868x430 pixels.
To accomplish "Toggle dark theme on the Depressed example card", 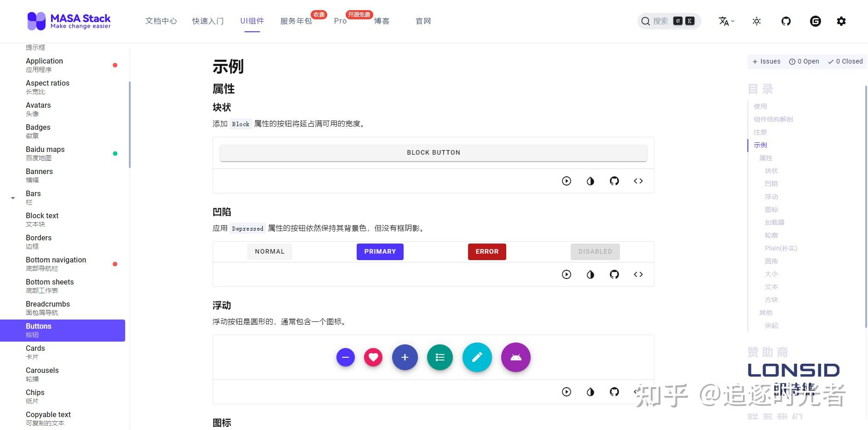I will (590, 274).
